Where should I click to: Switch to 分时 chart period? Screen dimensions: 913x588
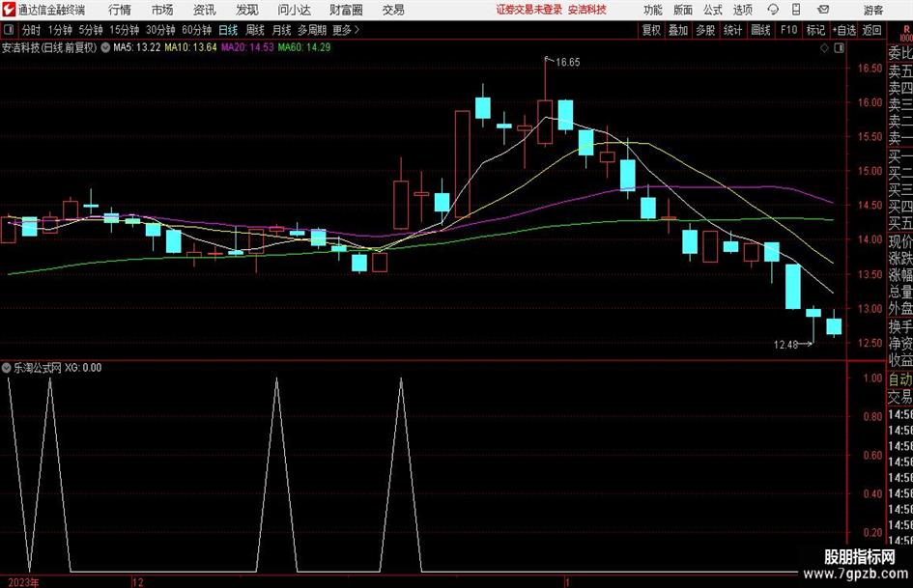(x=32, y=30)
